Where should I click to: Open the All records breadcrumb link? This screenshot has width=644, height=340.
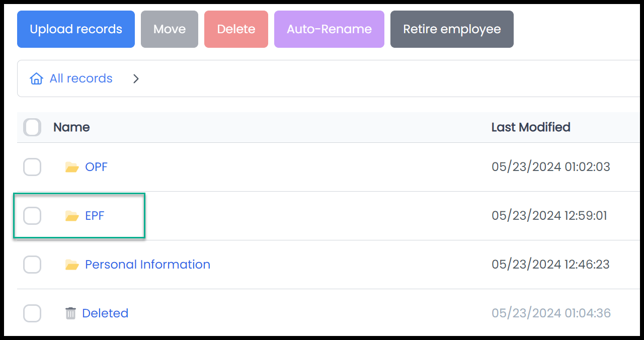pyautogui.click(x=81, y=78)
